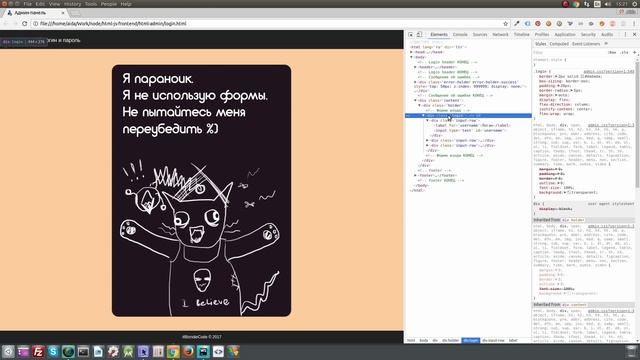Collapse the body node in the DOM tree
This screenshot has width=640, height=360.
click(x=411, y=57)
